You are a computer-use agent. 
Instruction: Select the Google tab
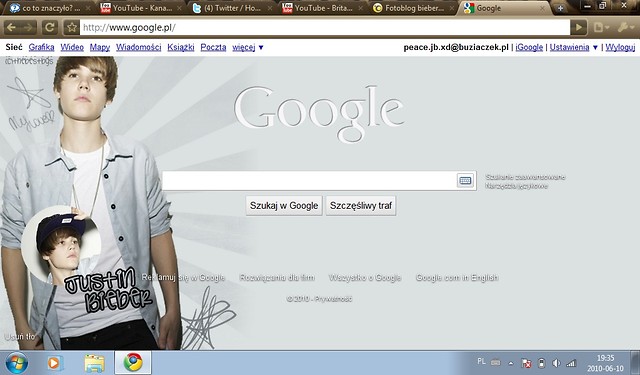[x=504, y=8]
